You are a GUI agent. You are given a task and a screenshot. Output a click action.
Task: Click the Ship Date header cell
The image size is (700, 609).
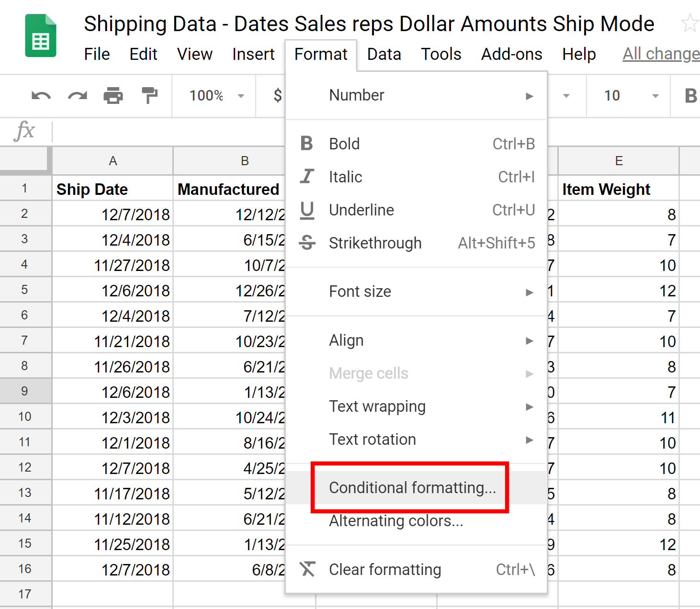(x=113, y=189)
